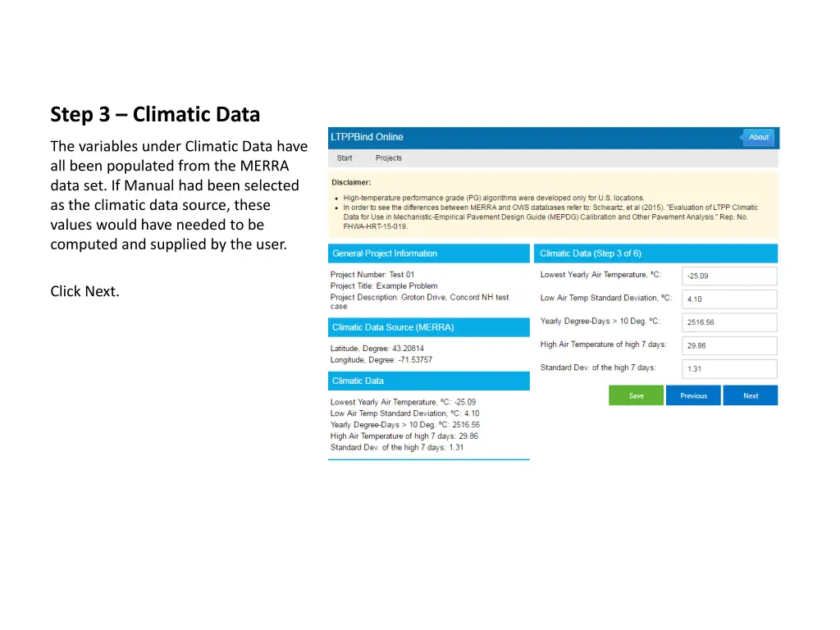Image resolution: width=840 pixels, height=630 pixels.
Task: Click the Latitude, Degree value text
Action: pos(377,349)
